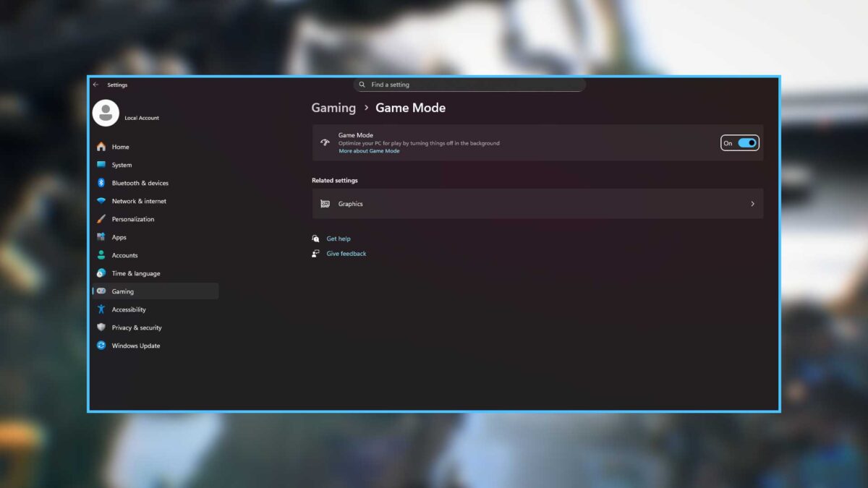Open Bluetooth & devices settings
Viewport: 868px width, 488px height.
click(x=141, y=182)
